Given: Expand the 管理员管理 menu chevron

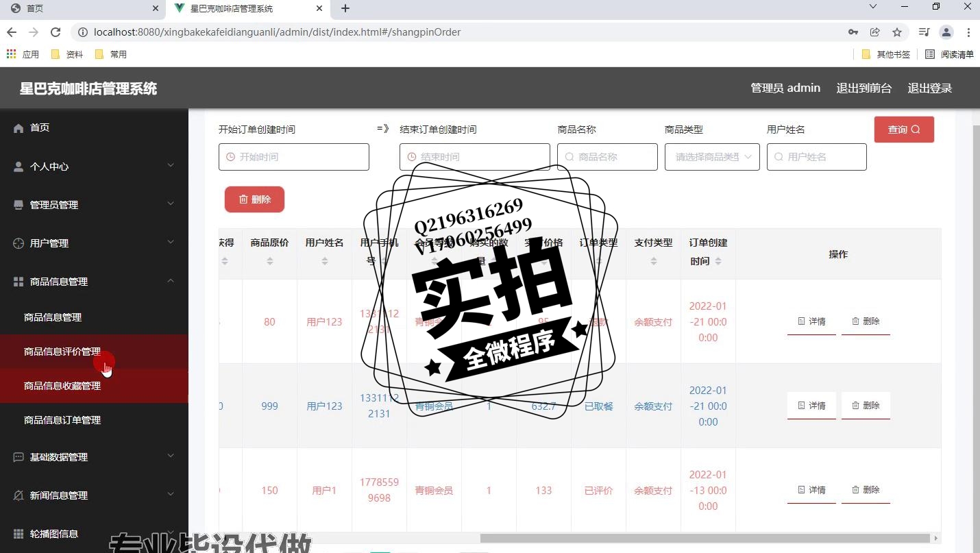Looking at the screenshot, I should 171,204.
